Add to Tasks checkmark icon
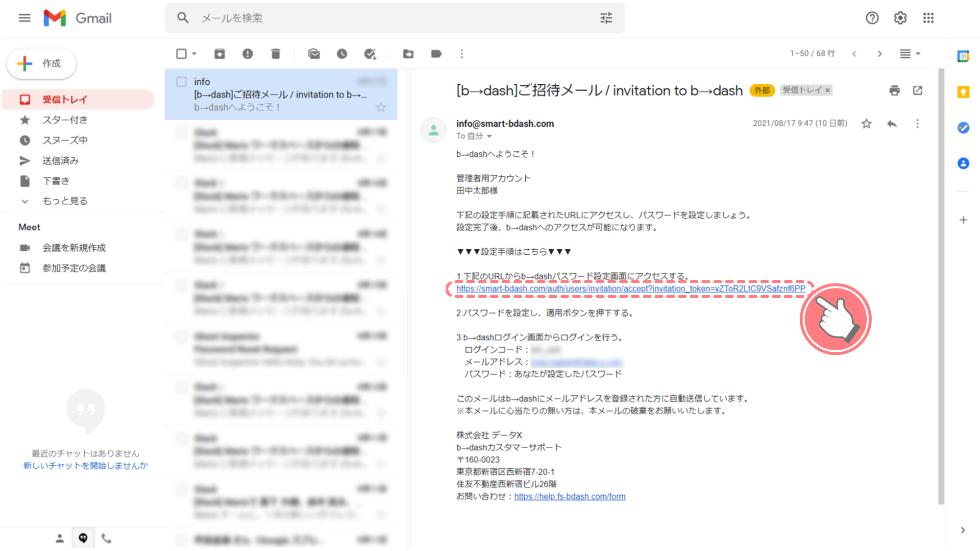980x551 pixels. (x=370, y=54)
